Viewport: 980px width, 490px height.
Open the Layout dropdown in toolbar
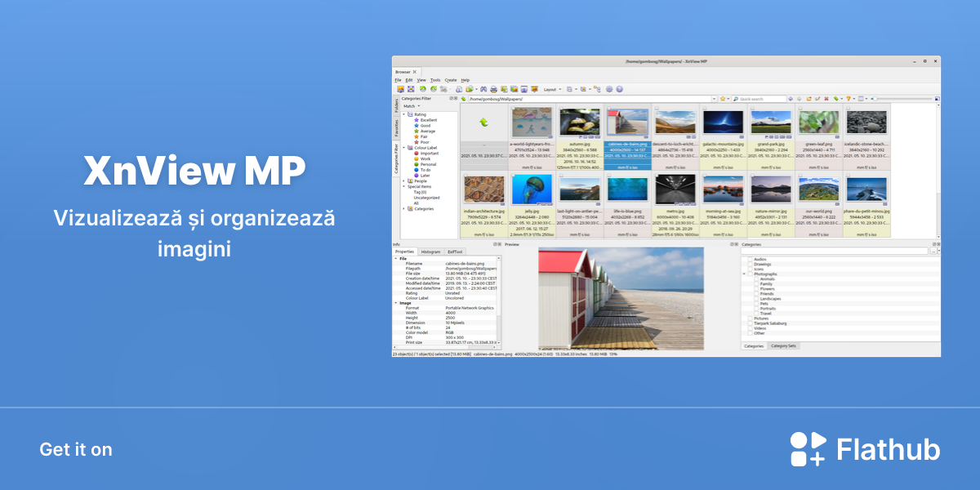(553, 89)
